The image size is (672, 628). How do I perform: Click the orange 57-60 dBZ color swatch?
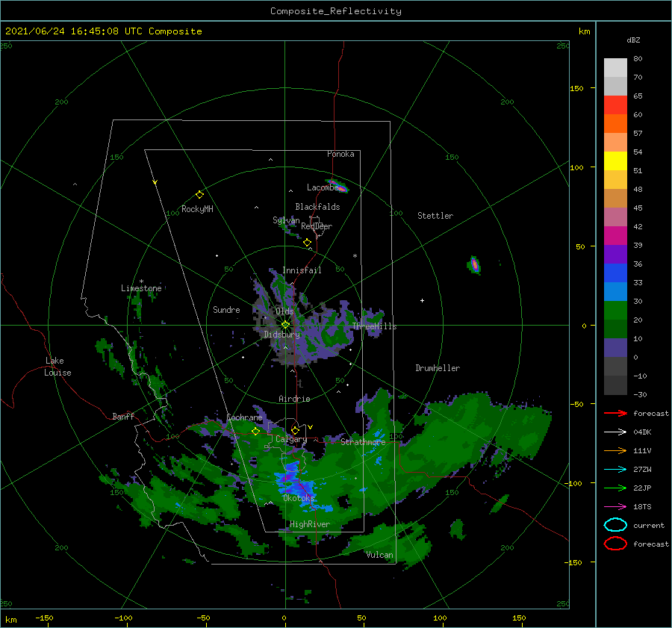click(615, 123)
